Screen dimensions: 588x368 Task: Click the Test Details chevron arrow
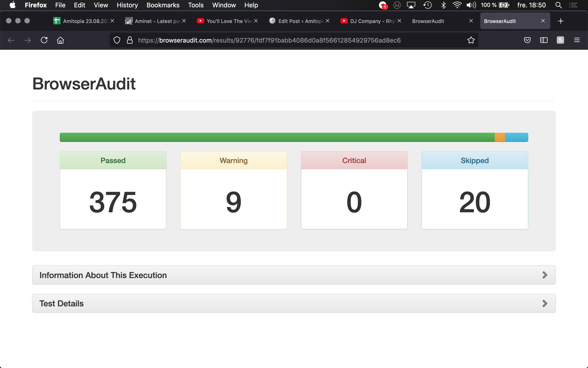point(545,304)
